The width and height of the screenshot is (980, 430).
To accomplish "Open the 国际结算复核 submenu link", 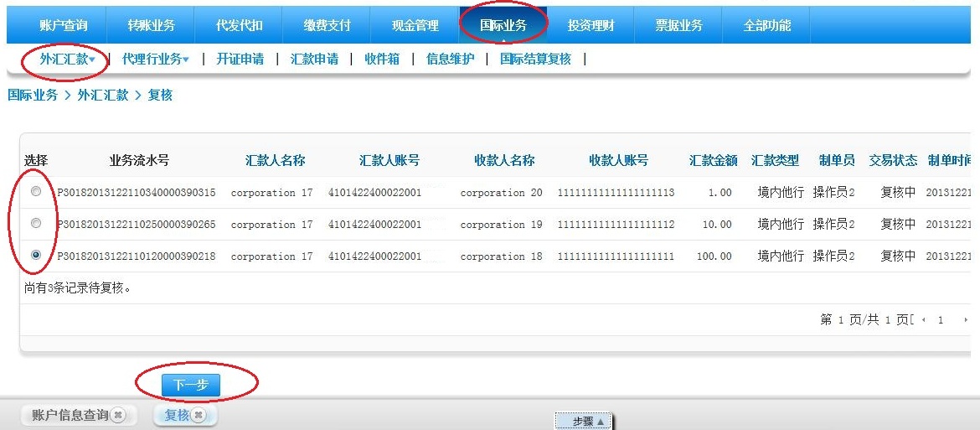I will point(535,60).
